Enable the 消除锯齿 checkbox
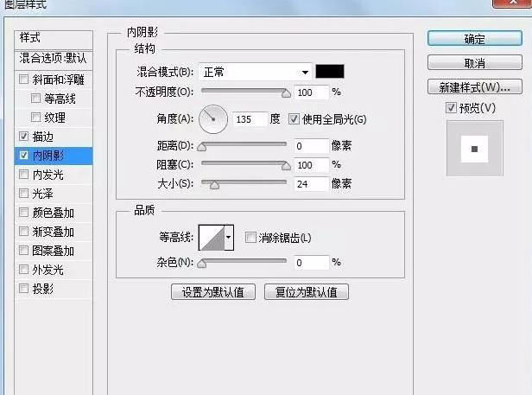Image resolution: width=532 pixels, height=395 pixels. [x=250, y=238]
